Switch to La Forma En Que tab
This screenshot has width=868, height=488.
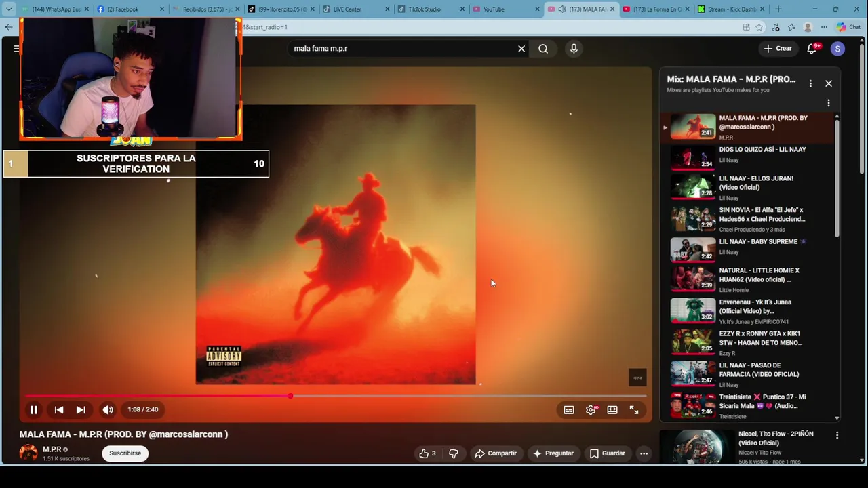(654, 9)
